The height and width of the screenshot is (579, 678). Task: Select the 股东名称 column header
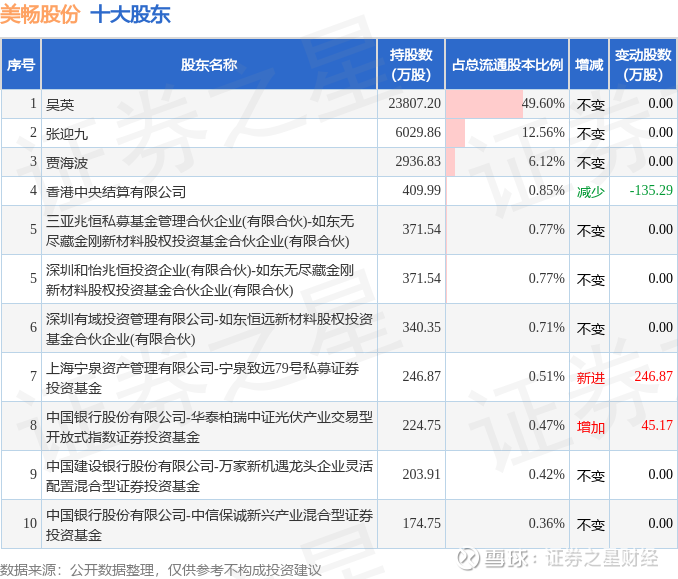click(x=209, y=64)
